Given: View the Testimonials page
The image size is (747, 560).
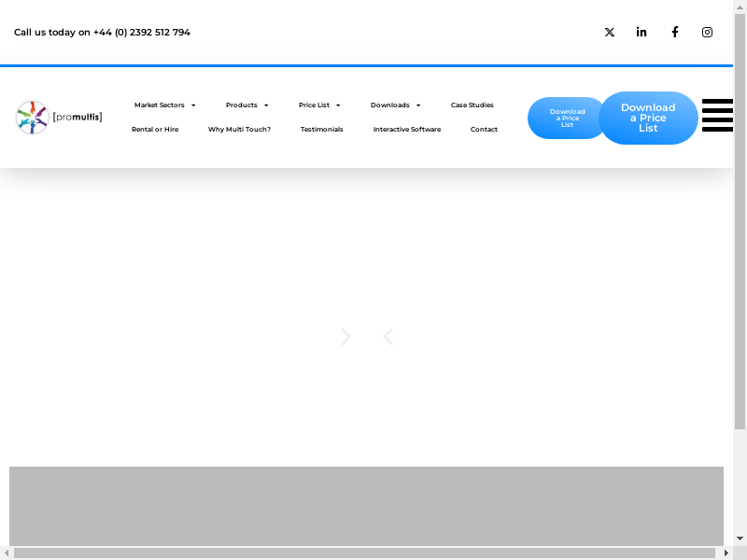Looking at the screenshot, I should [321, 130].
